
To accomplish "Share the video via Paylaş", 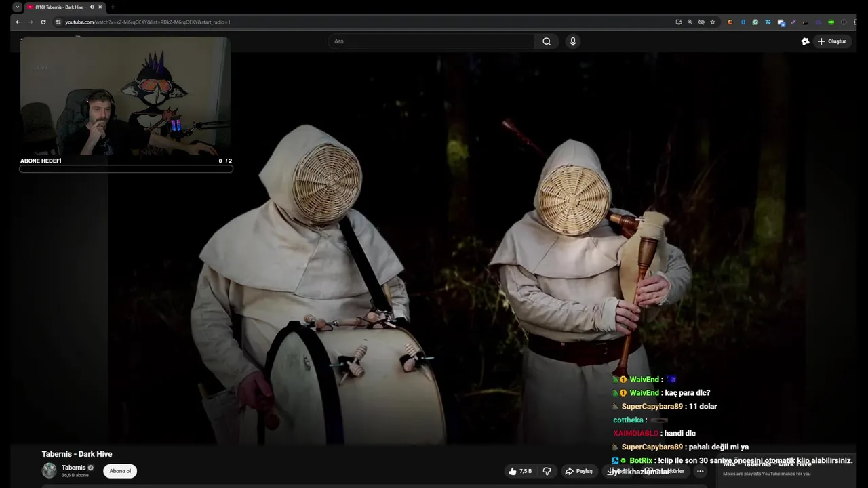I will coord(579,471).
